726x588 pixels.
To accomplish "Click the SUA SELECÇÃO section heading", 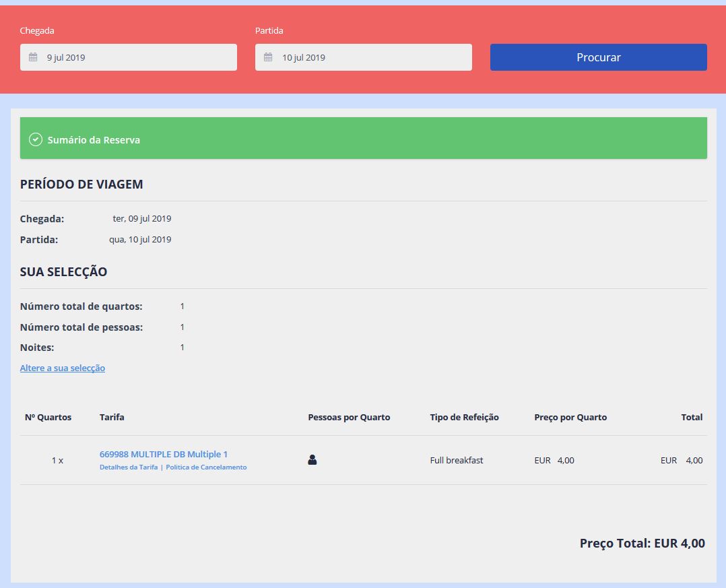I will [64, 271].
